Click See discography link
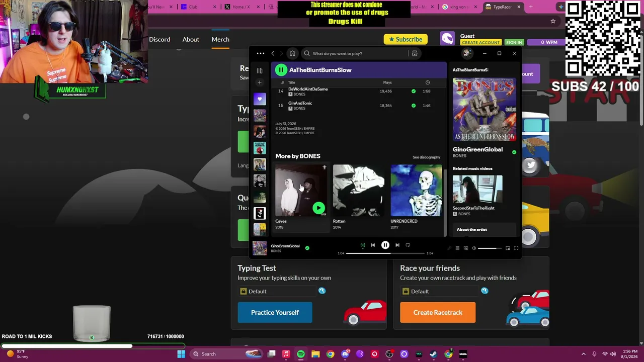This screenshot has height=362, width=644. click(426, 157)
